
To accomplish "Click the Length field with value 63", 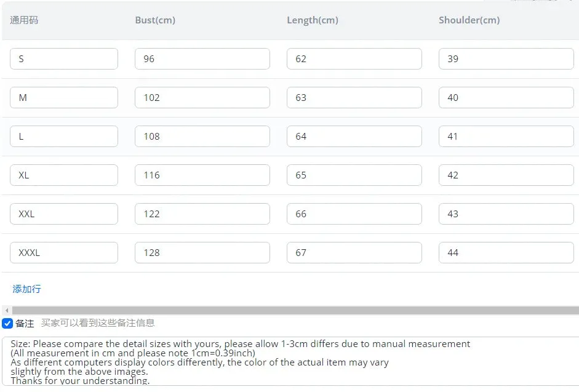I will [354, 97].
